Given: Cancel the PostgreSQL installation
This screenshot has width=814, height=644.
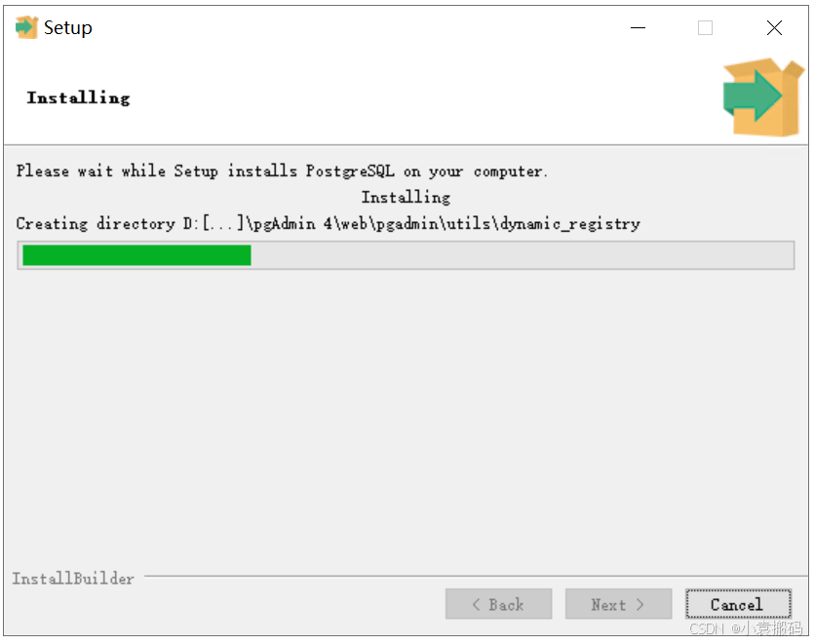Looking at the screenshot, I should (738, 604).
